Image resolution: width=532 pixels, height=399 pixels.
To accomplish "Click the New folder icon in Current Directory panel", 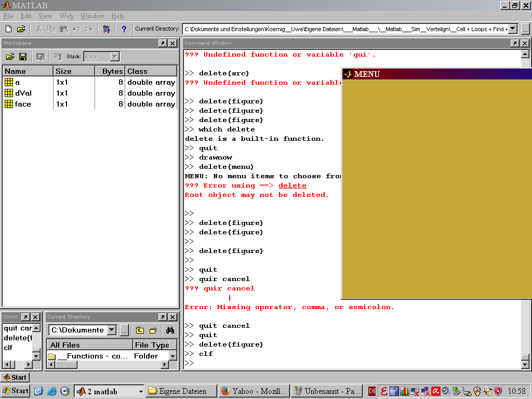I will [x=153, y=330].
